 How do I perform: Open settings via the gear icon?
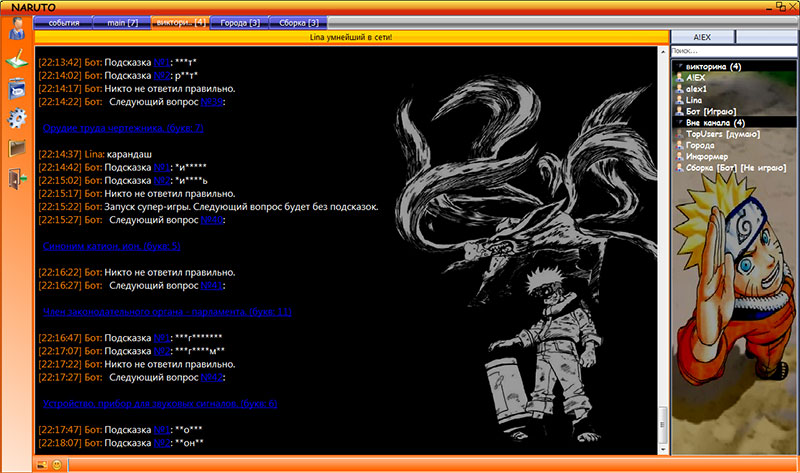pyautogui.click(x=16, y=119)
